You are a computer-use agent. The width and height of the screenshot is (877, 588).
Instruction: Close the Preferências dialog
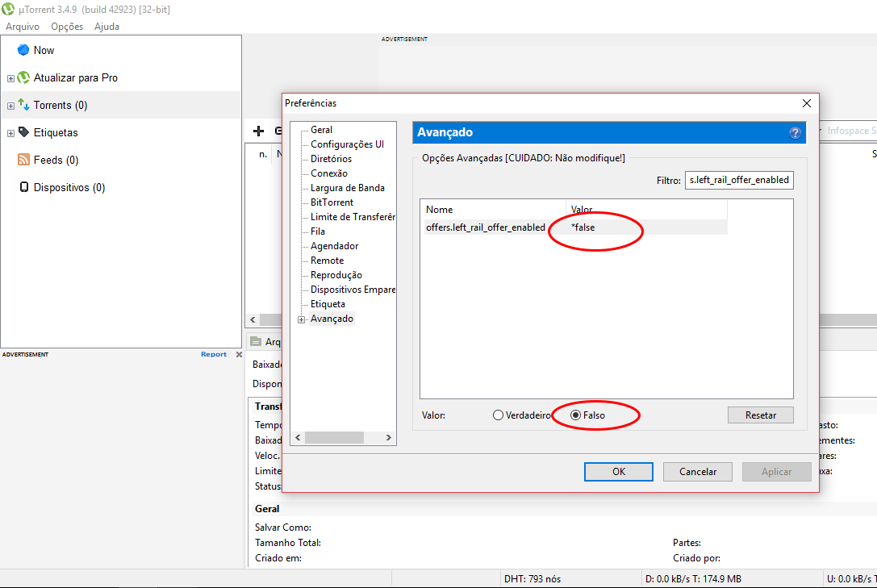tap(807, 103)
